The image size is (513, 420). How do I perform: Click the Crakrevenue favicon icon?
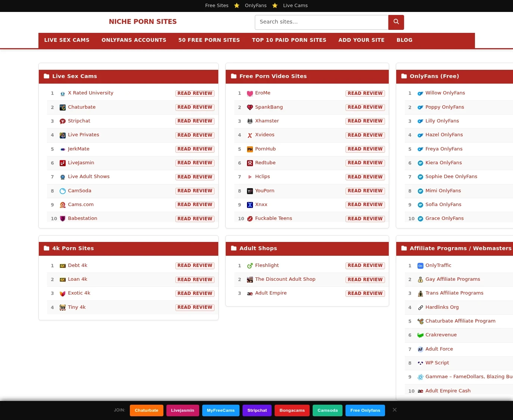pos(420,335)
